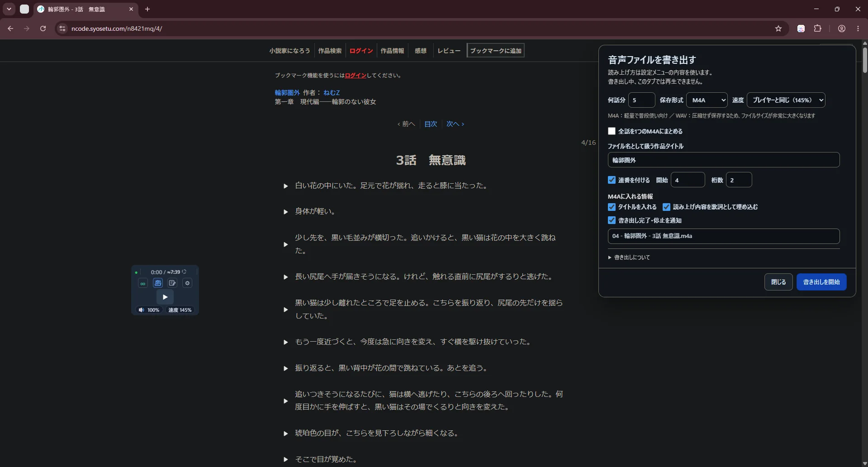Go to next chapter via 次へ link

(x=455, y=124)
